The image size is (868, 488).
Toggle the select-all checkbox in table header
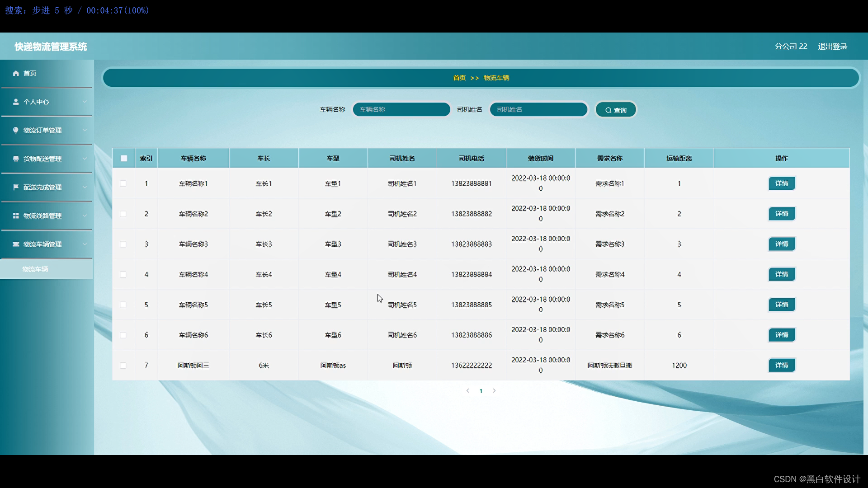coord(124,158)
